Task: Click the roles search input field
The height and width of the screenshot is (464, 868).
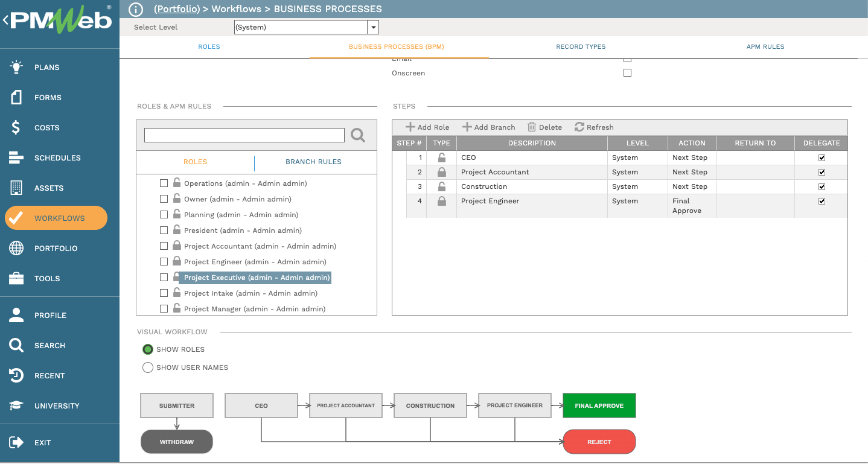Action: click(x=244, y=135)
